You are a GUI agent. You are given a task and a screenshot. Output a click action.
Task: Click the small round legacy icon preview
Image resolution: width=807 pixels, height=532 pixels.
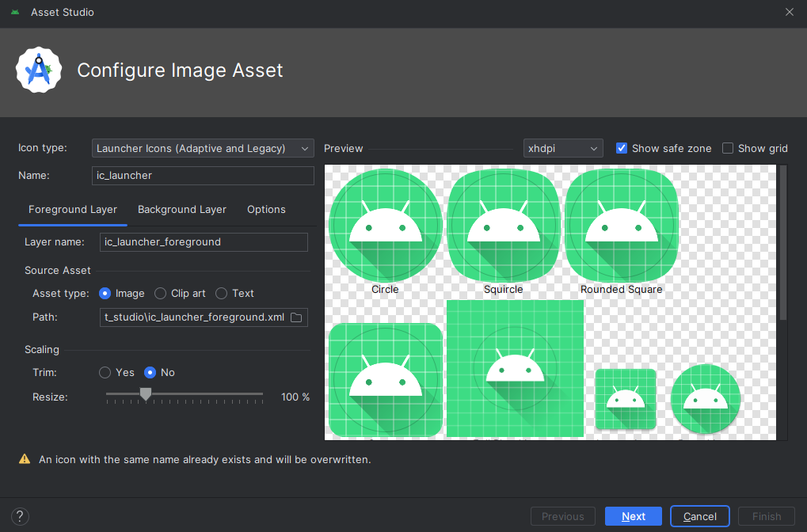click(706, 399)
